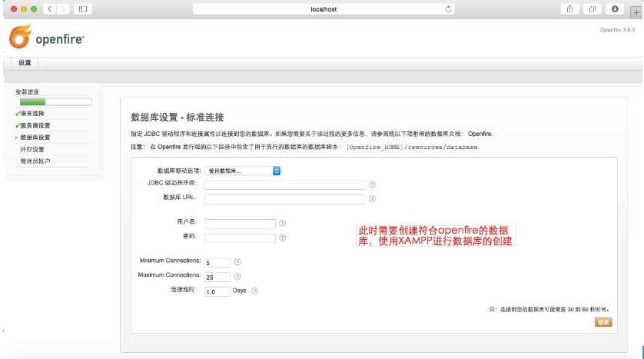
Task: Edit the Maximum Connections value 25
Action: [217, 277]
